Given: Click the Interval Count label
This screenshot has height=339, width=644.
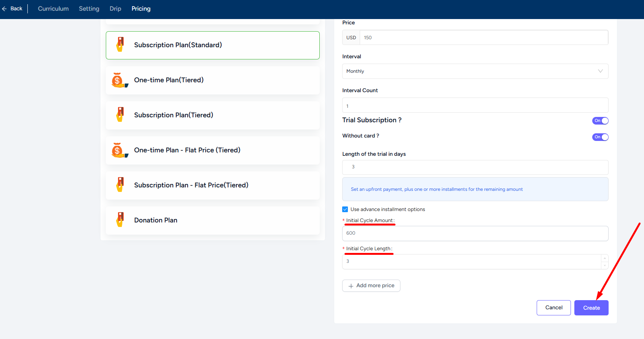Looking at the screenshot, I should pyautogui.click(x=360, y=90).
